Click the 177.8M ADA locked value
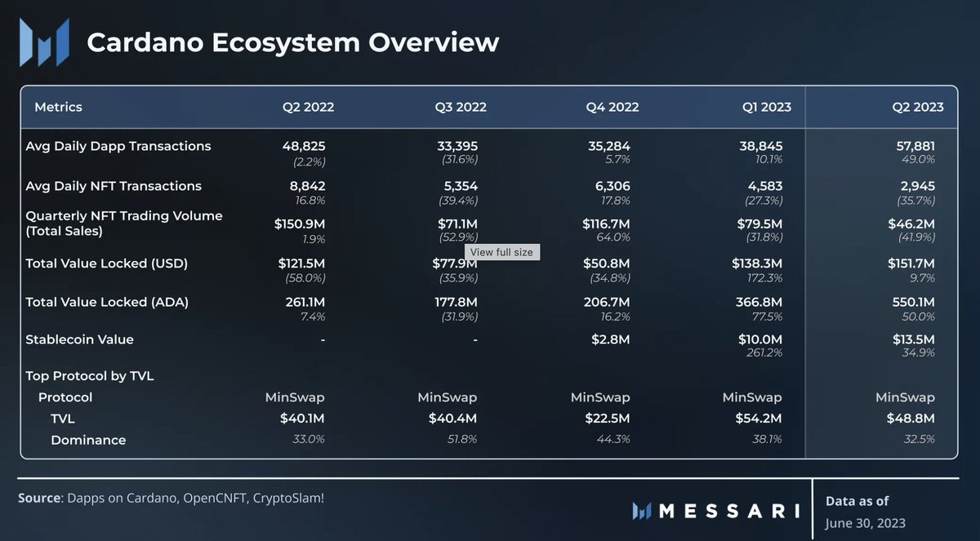 [457, 302]
